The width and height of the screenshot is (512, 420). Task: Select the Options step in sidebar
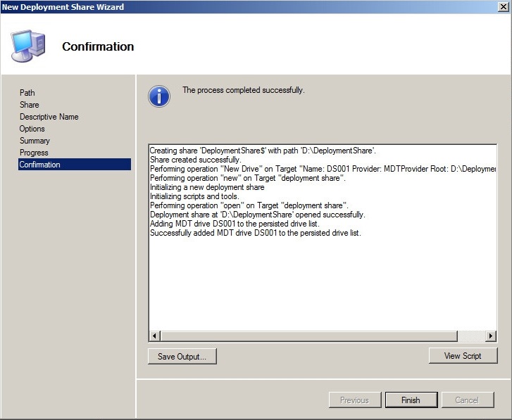[x=32, y=129]
